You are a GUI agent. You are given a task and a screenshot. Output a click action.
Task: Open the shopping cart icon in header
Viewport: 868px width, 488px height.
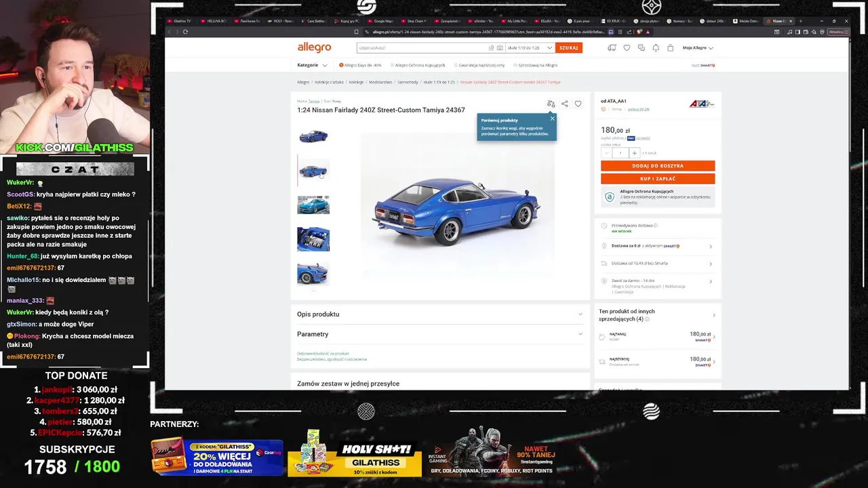tap(670, 48)
